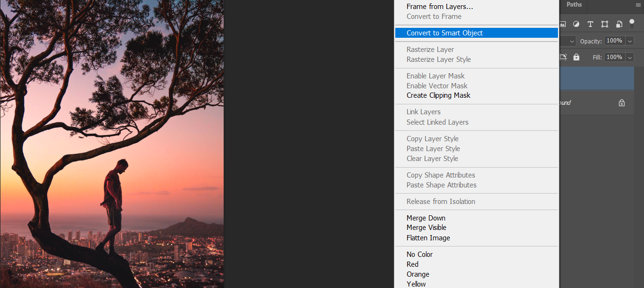Filter layers by smart objects icon
The height and width of the screenshot is (288, 644).
click(x=619, y=24)
